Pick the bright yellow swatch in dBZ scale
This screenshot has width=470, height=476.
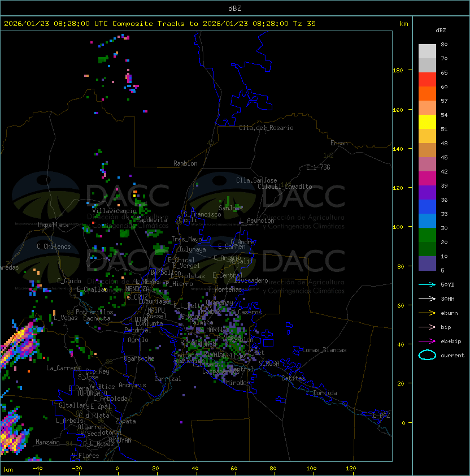(x=427, y=122)
